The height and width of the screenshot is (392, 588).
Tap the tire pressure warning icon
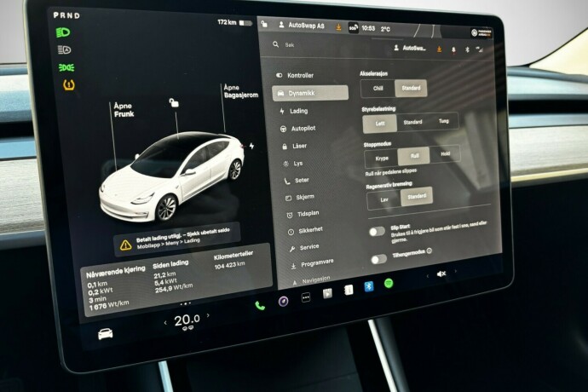pos(69,85)
